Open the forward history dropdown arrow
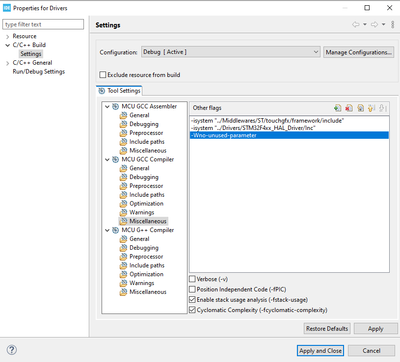The image size is (400, 362). click(x=383, y=24)
